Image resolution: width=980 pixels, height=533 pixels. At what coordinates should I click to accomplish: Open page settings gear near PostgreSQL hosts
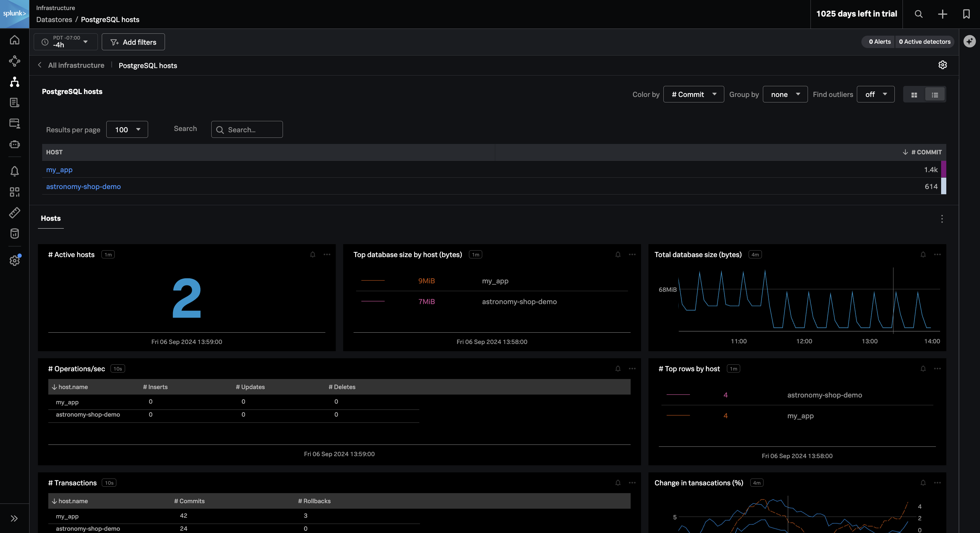[x=942, y=65]
